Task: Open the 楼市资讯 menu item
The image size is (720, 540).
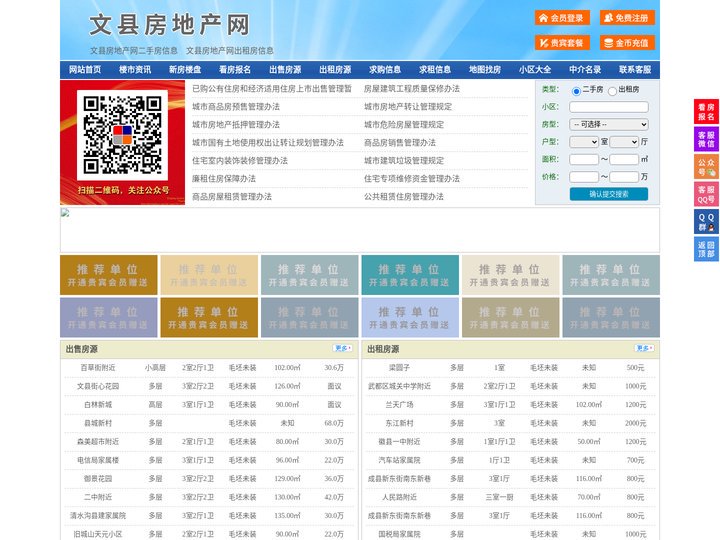Action: [x=135, y=70]
